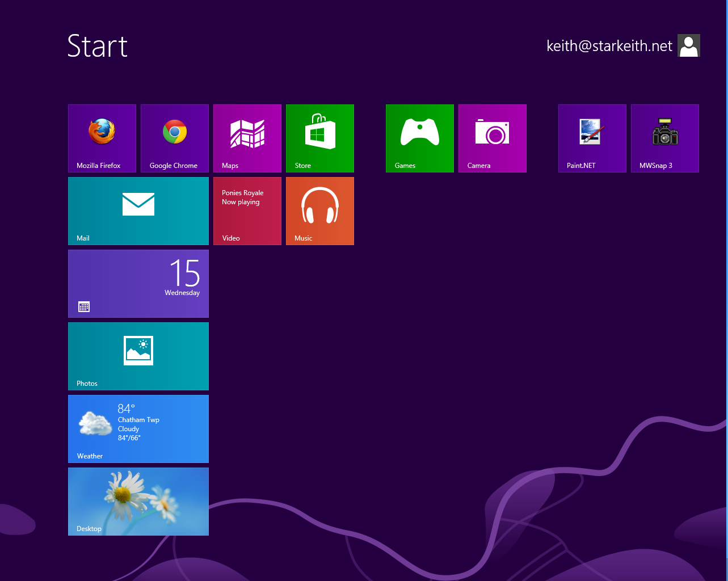This screenshot has height=581, width=728.
Task: Open the Music app
Action: tap(319, 210)
